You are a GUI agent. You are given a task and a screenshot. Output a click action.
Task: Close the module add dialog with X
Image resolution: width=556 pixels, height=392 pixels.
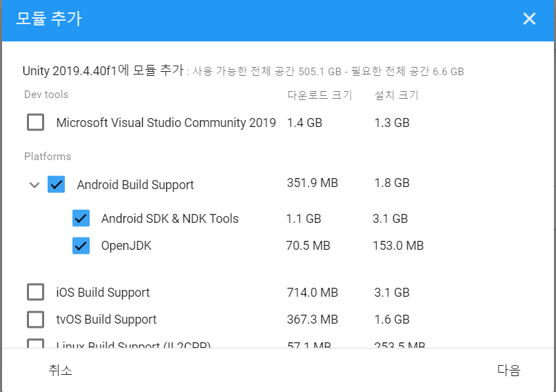pyautogui.click(x=529, y=19)
